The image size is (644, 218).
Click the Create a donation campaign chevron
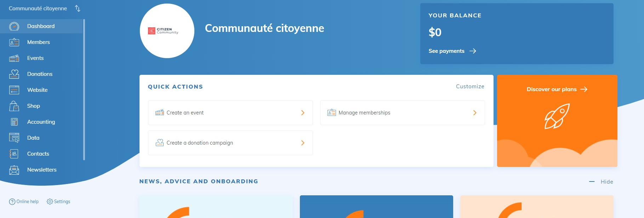(x=303, y=143)
